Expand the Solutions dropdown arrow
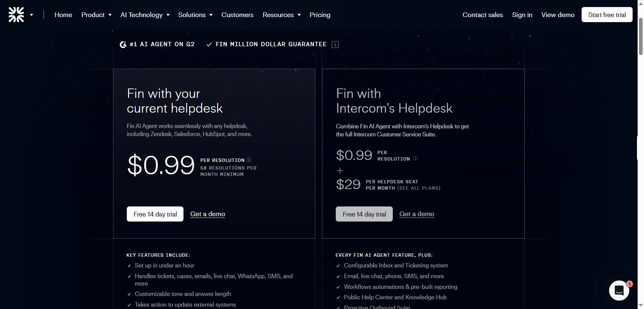 point(211,15)
